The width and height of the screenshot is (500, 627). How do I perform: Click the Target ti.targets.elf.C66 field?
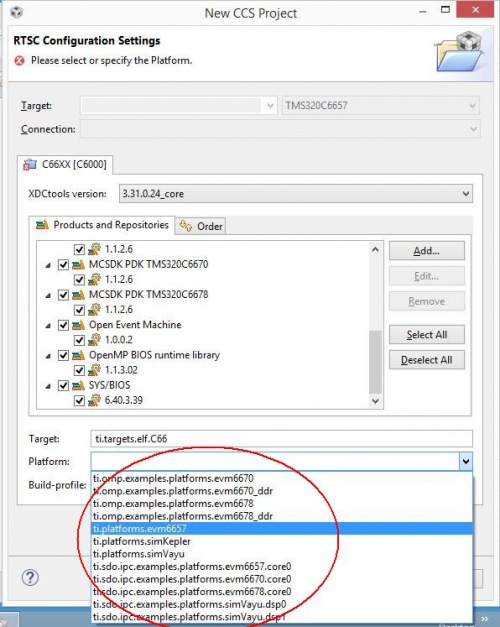point(282,439)
